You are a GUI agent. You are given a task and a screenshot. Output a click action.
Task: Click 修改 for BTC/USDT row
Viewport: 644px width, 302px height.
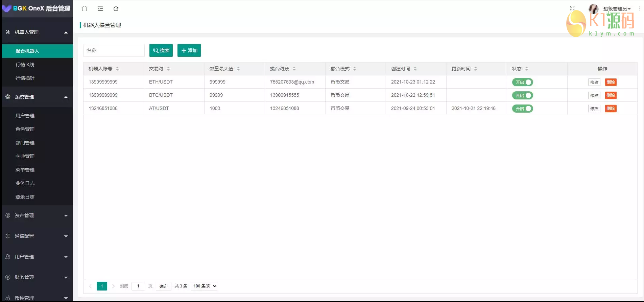pyautogui.click(x=594, y=95)
